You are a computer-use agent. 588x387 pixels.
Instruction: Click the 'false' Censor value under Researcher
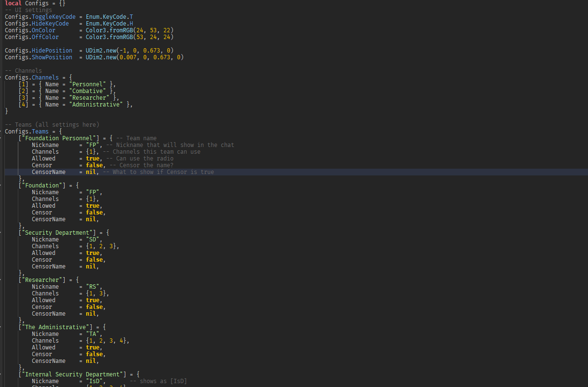pyautogui.click(x=94, y=307)
